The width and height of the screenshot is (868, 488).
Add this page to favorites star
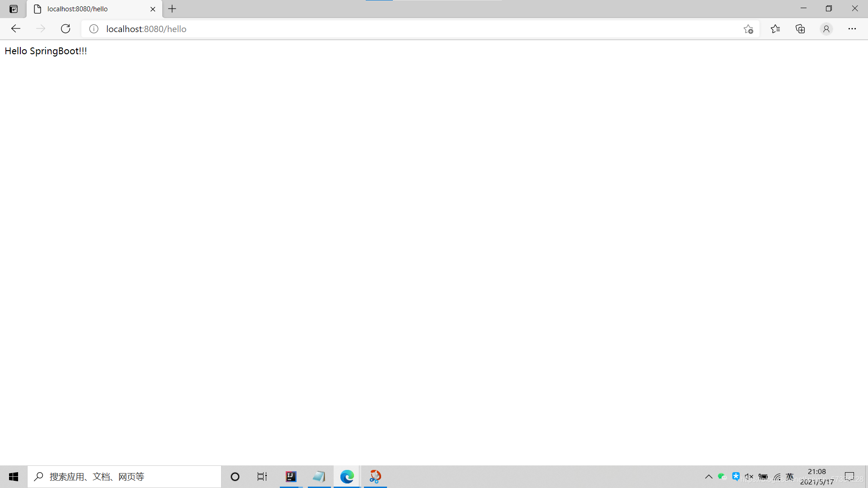[748, 29]
